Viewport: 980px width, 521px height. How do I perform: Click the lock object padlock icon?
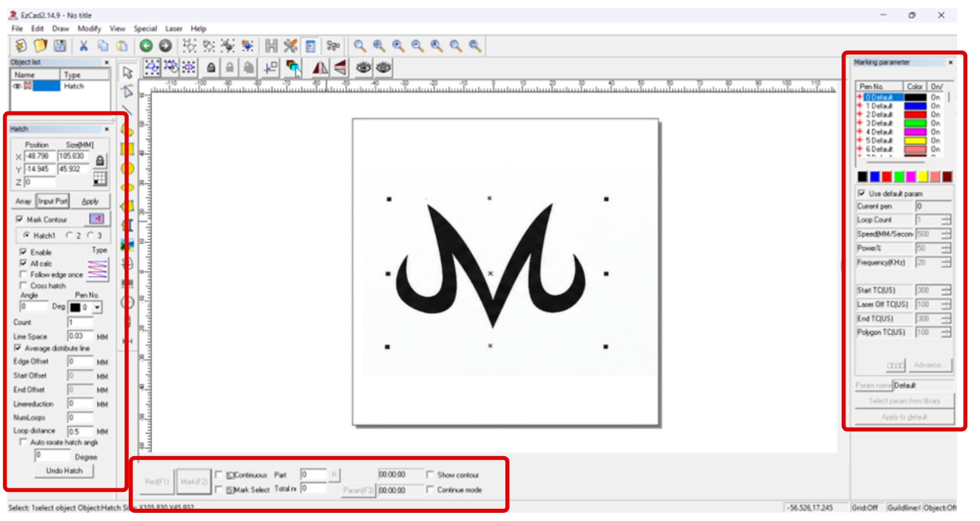point(211,67)
